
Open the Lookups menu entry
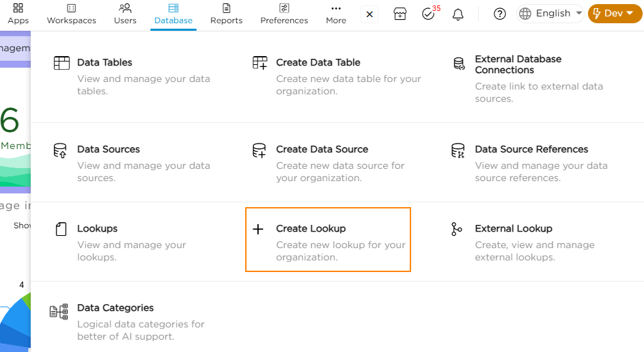click(97, 229)
